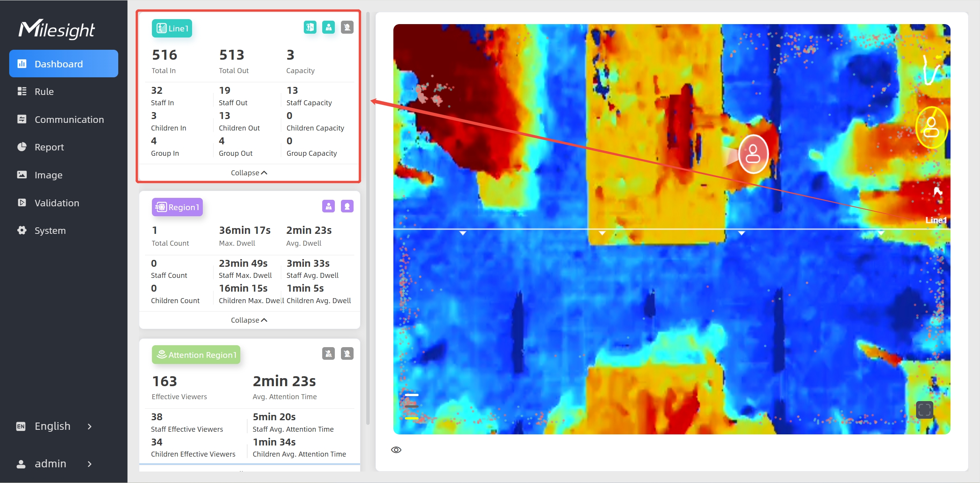This screenshot has height=483, width=980.
Task: Toggle the eye visibility icon below the video
Action: 396,450
